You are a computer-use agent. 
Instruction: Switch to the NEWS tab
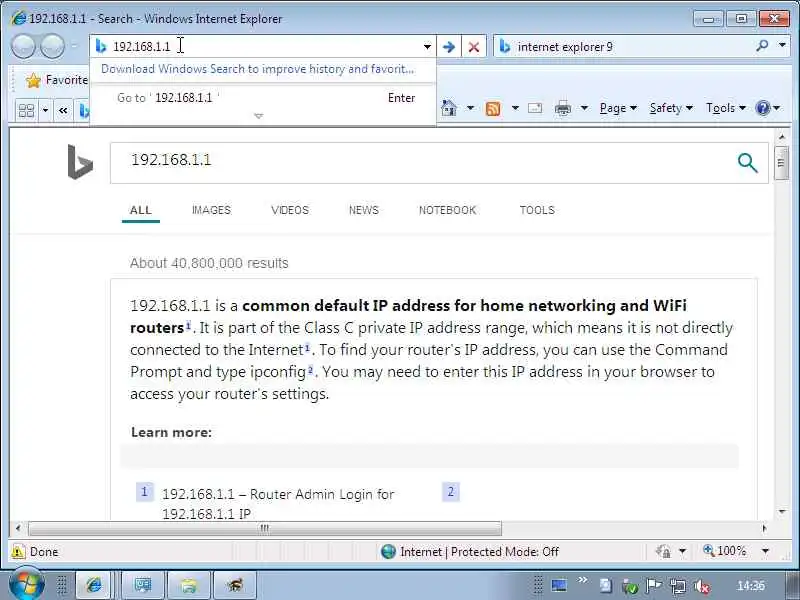(364, 210)
